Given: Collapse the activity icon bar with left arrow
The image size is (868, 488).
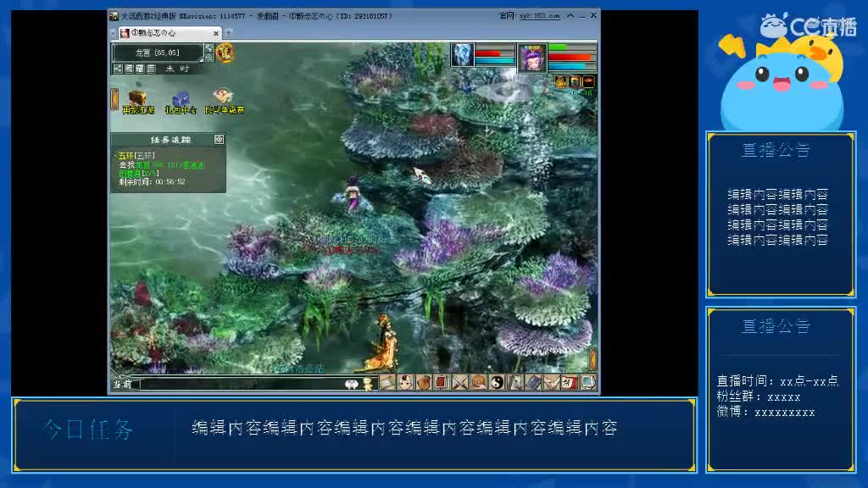Looking at the screenshot, I should [x=114, y=100].
